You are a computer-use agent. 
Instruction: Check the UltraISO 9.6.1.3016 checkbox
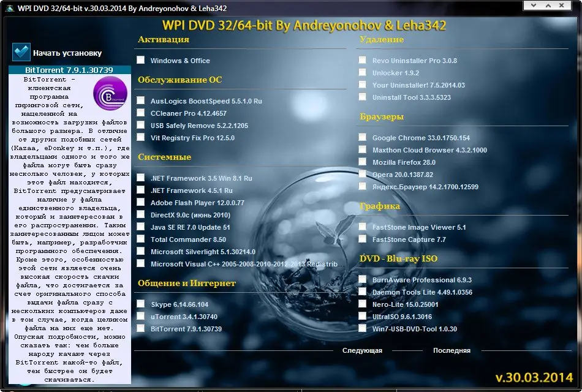pyautogui.click(x=363, y=316)
